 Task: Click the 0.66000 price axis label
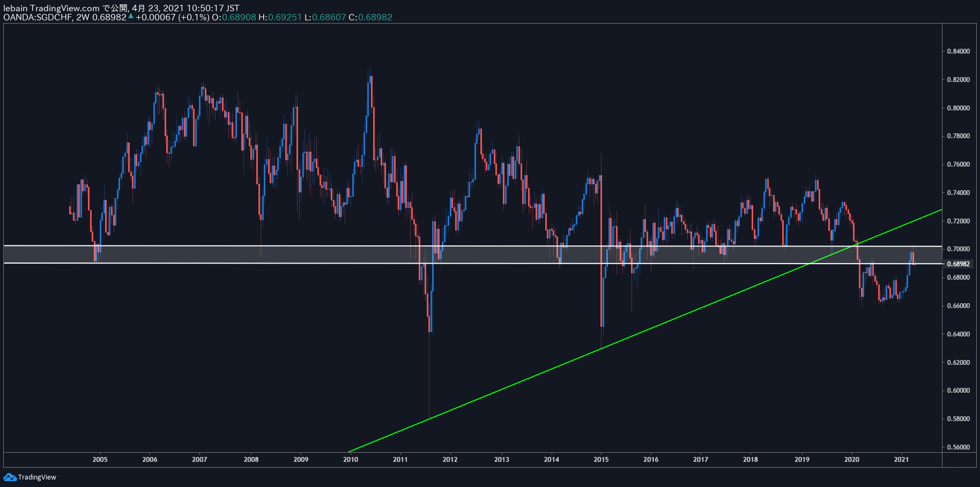point(959,306)
